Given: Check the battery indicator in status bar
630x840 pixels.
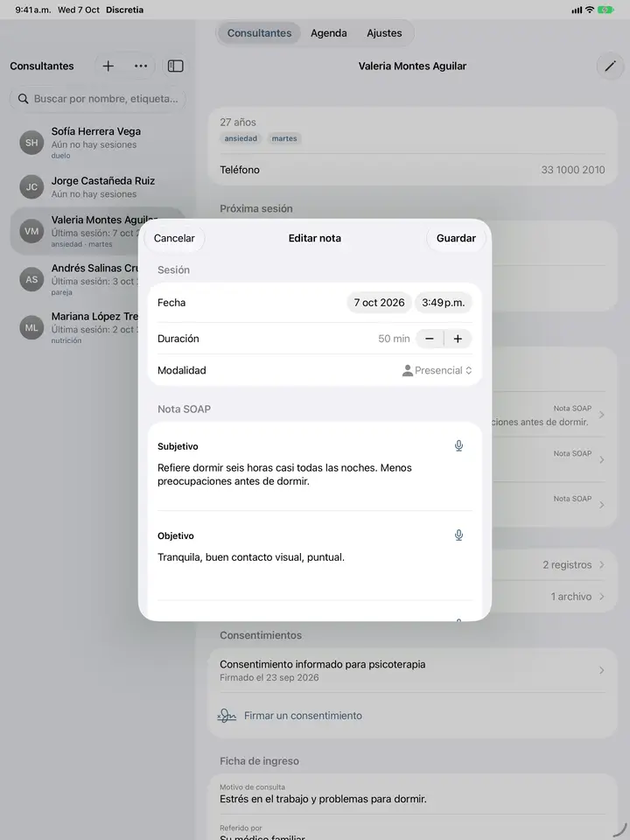Looking at the screenshot, I should point(605,10).
